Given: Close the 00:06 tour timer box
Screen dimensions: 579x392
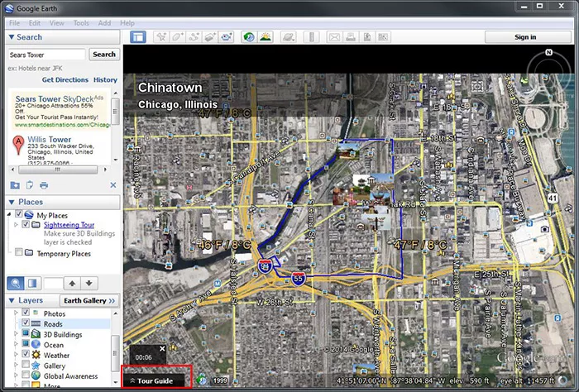Looking at the screenshot, I should [x=162, y=348].
